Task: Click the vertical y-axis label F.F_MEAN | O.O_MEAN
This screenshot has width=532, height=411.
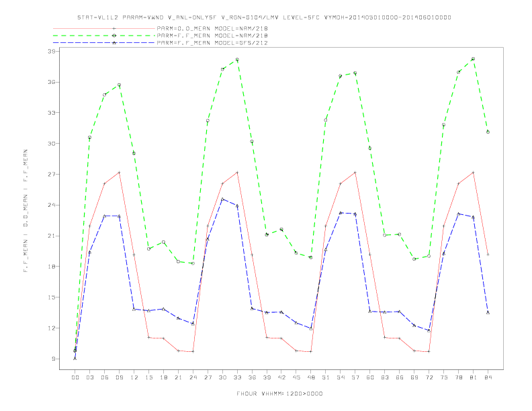Action: point(26,211)
